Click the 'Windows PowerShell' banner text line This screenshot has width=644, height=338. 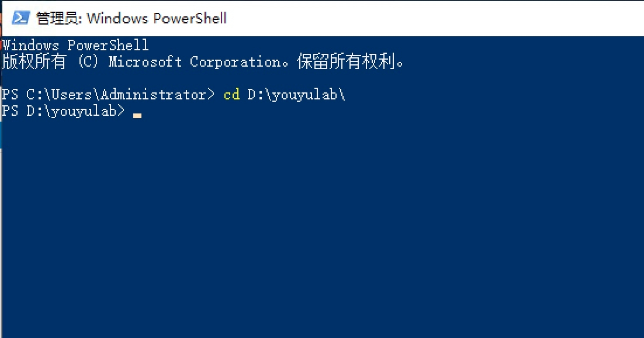pyautogui.click(x=75, y=45)
